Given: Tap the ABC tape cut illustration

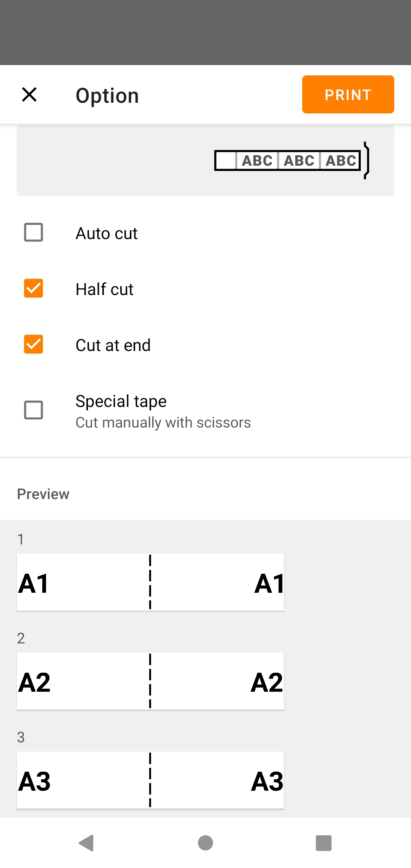Looking at the screenshot, I should 287,160.
